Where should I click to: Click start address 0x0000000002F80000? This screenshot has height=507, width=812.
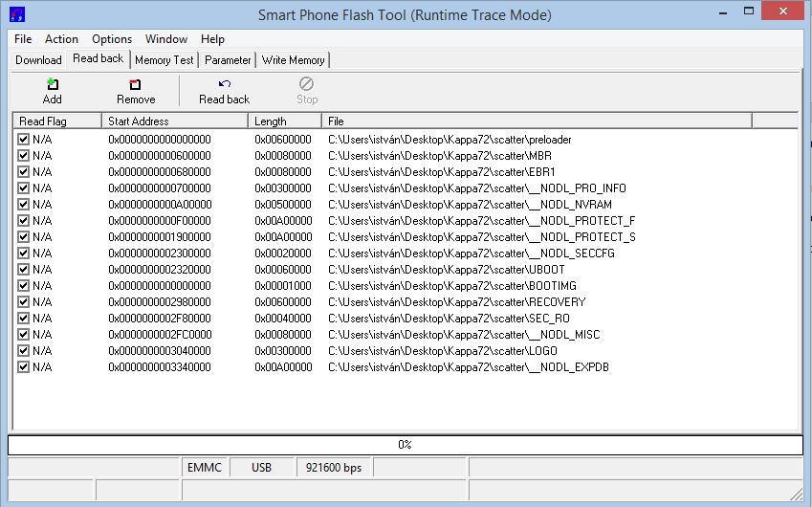coord(160,318)
